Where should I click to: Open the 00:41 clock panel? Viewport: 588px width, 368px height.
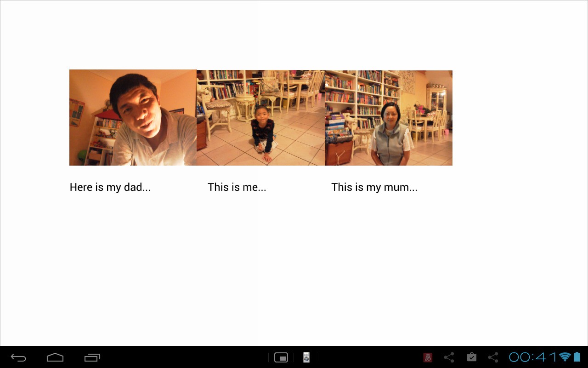point(533,357)
